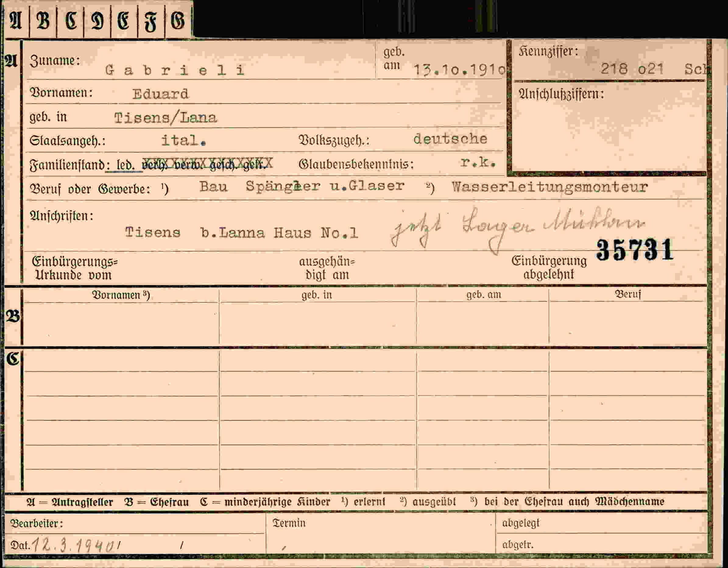This screenshot has width=728, height=568.
Task: Click the 'Anschriften:' label
Action: click(x=61, y=216)
